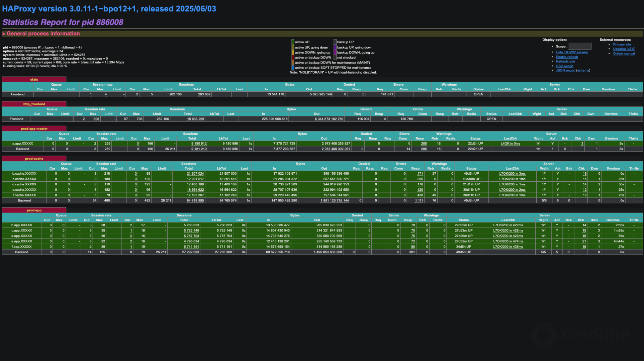Image resolution: width=644 pixels, height=361 pixels.
Task: Open the Online manual link
Action: (624, 53)
